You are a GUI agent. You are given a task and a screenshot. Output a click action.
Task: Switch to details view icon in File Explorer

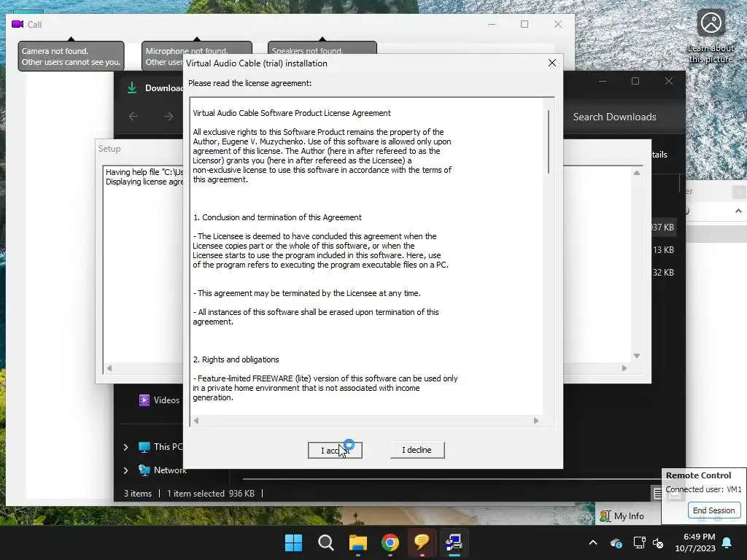[x=657, y=494]
